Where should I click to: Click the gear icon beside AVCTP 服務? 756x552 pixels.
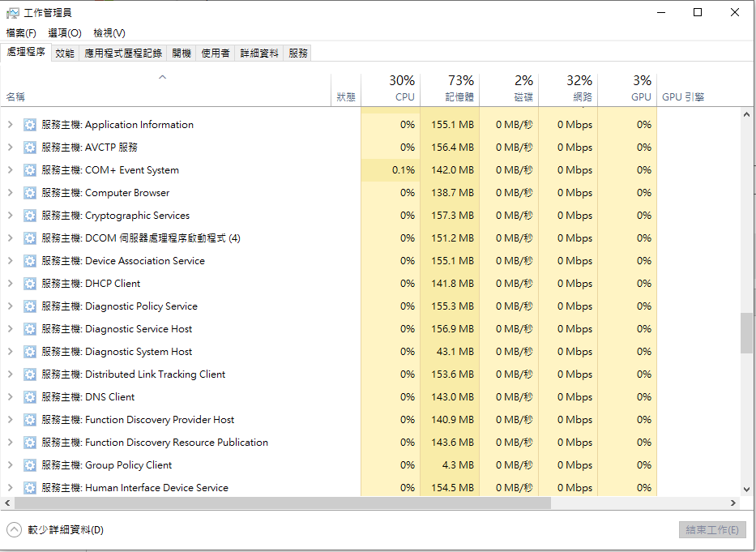coord(30,148)
